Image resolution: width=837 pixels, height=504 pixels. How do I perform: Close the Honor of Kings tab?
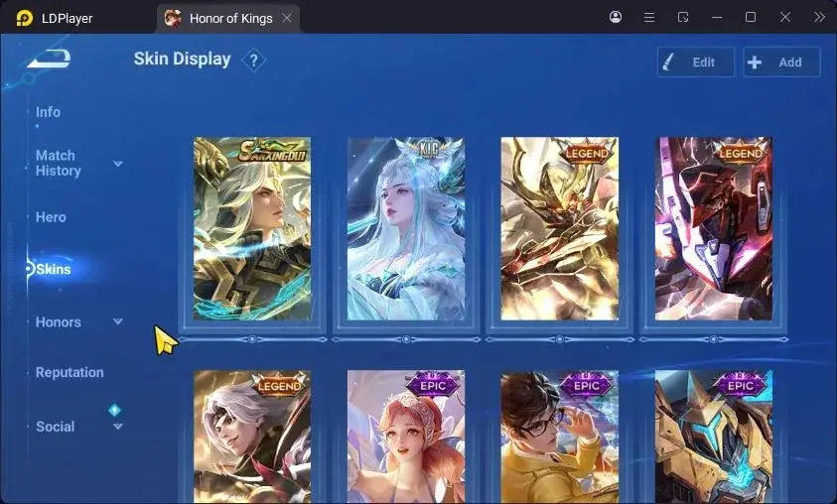point(287,18)
